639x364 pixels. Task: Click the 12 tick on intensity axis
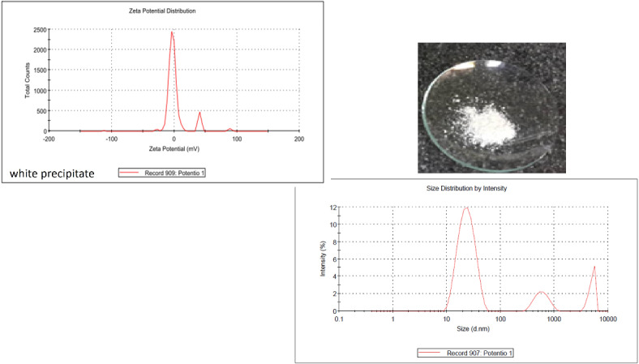click(332, 207)
